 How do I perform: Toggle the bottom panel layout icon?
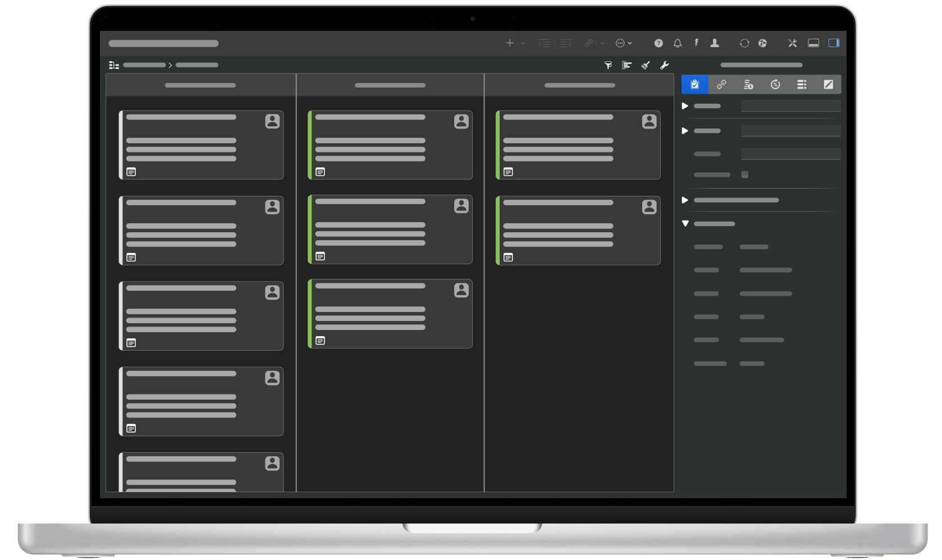(x=813, y=43)
